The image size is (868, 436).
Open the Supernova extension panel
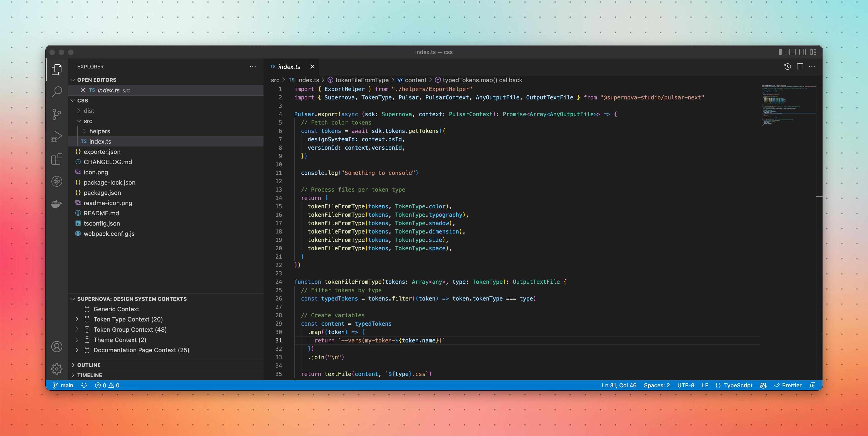pos(57,181)
